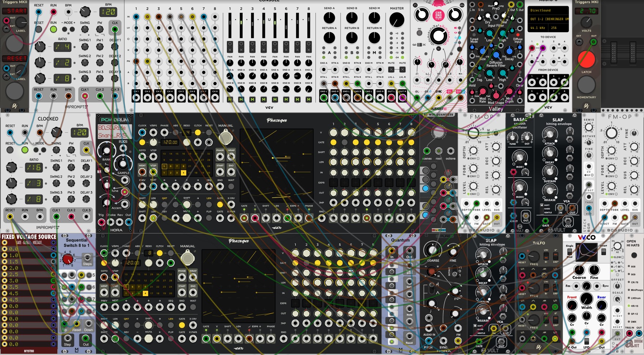Image resolution: width=644 pixels, height=355 pixels.
Task: Click the drum kit TRIG IN jack
Action: tap(629, 333)
